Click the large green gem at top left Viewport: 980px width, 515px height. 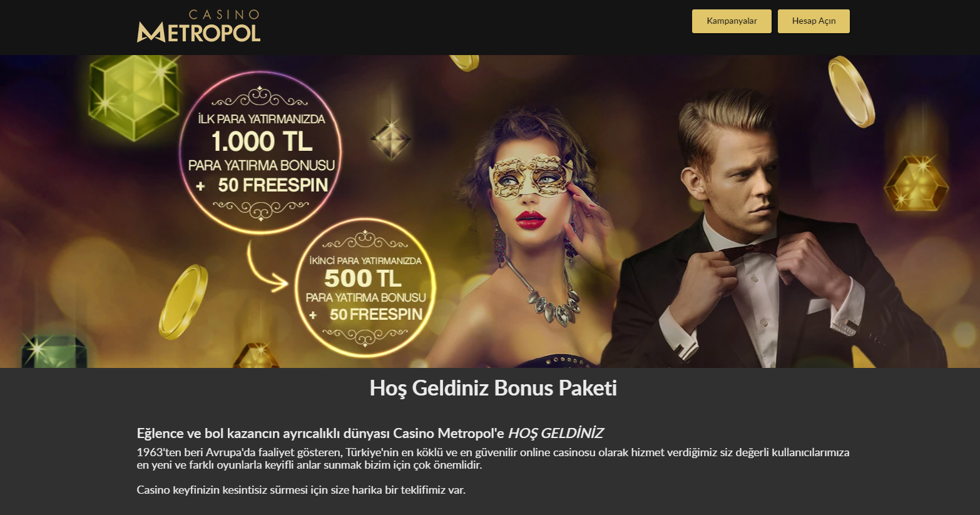tap(134, 98)
